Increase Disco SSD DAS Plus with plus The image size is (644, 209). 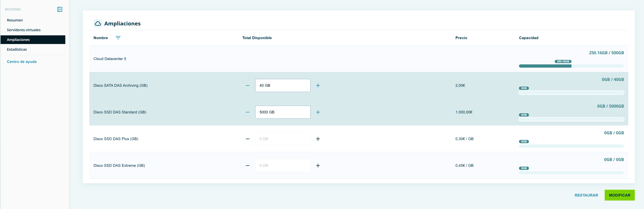tap(318, 139)
